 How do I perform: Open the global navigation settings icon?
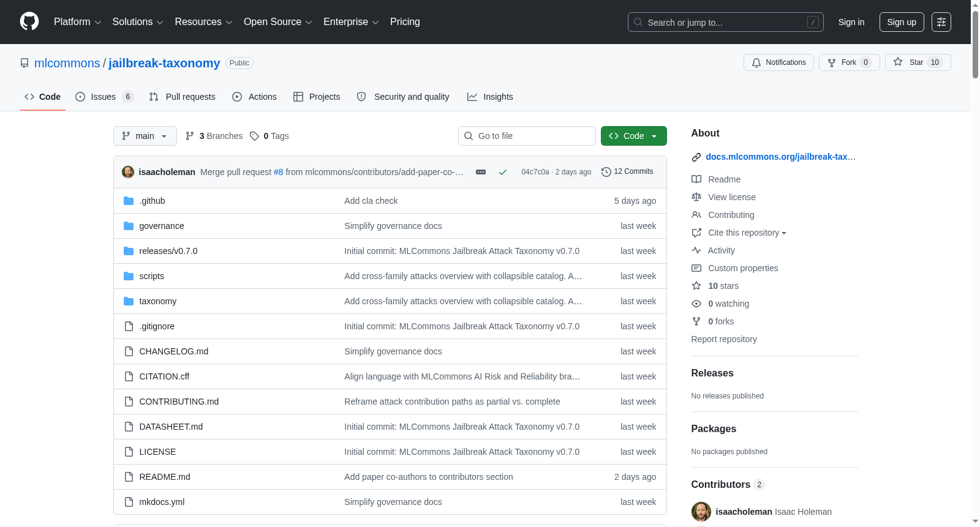click(941, 22)
